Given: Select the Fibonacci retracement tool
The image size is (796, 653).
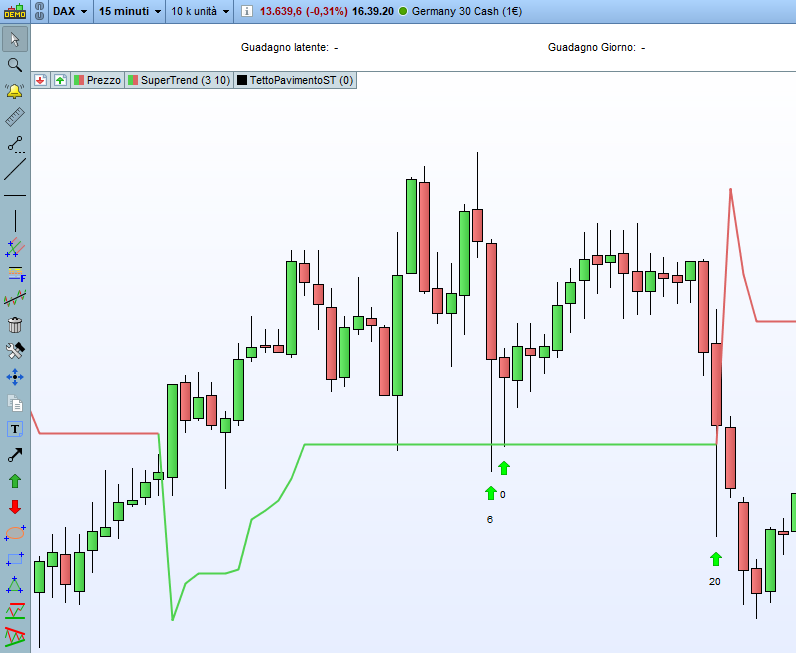Looking at the screenshot, I should pyautogui.click(x=15, y=274).
